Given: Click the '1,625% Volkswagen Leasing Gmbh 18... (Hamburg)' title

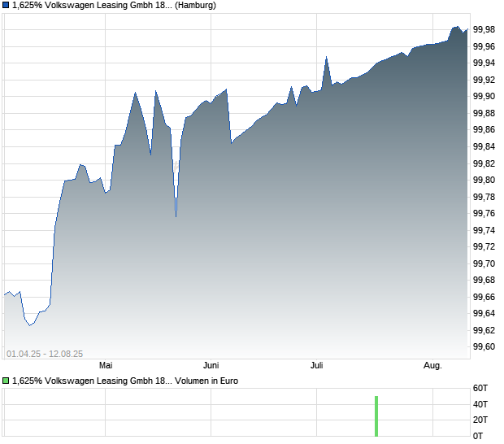Looking at the screenshot, I should point(114,6).
